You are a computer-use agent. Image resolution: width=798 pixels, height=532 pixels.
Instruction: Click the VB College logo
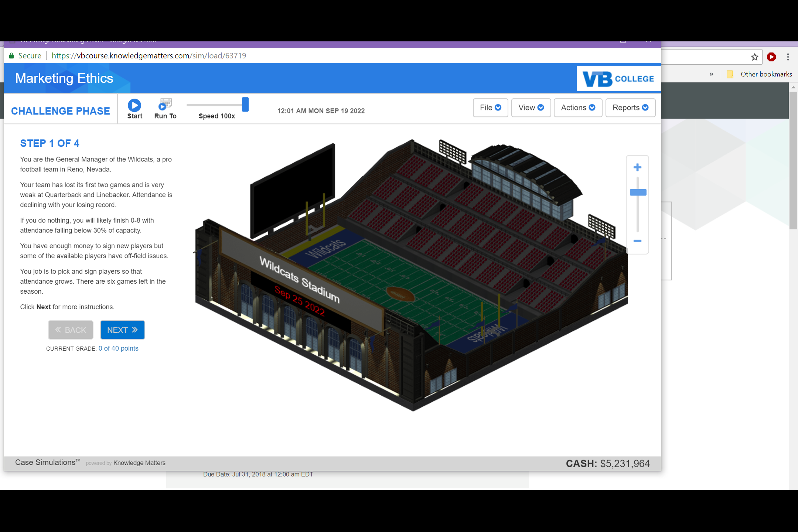tap(618, 79)
